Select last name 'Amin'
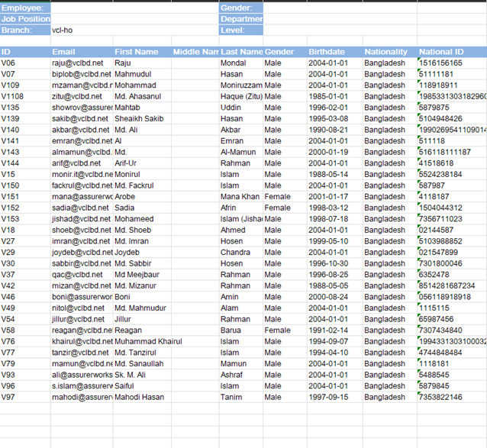The image size is (487, 448). coord(241,298)
